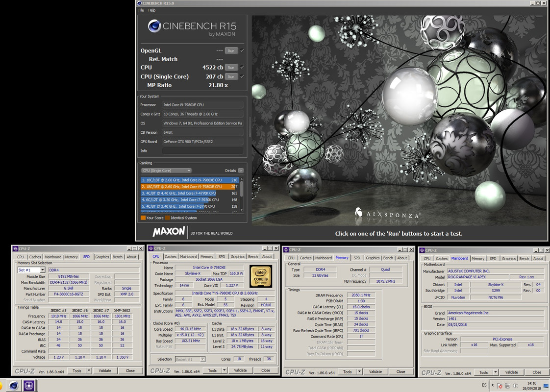The width and height of the screenshot is (550, 392).
Task: Switch to Mainboard tab in CPU window
Action: pyautogui.click(x=188, y=257)
